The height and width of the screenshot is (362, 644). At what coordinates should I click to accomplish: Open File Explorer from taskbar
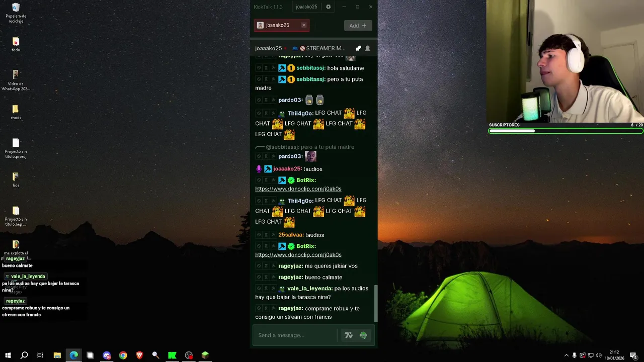click(57, 355)
